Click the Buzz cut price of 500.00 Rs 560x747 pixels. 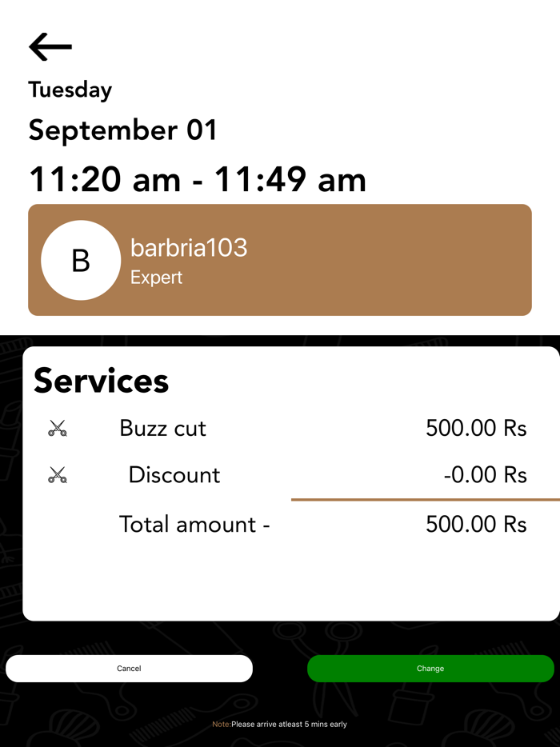click(x=476, y=429)
